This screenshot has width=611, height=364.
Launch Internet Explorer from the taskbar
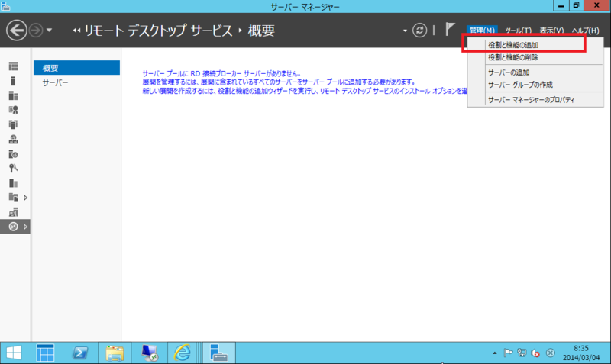(183, 353)
